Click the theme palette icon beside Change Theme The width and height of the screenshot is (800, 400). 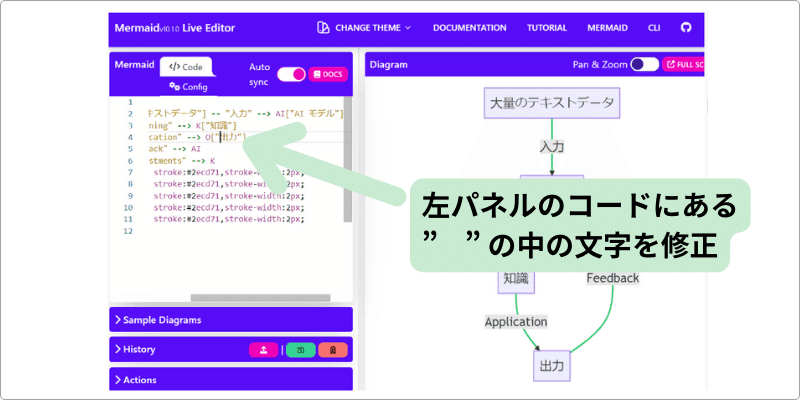pyautogui.click(x=322, y=28)
